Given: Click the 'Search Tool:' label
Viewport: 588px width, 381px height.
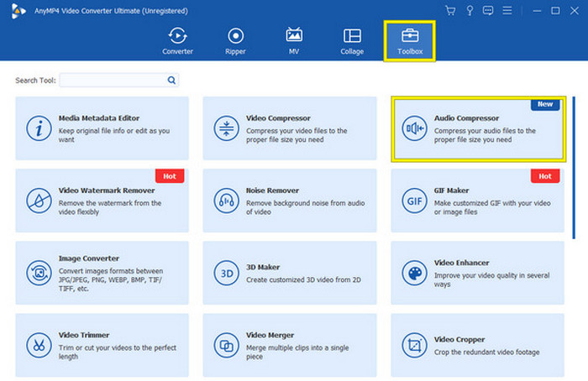Looking at the screenshot, I should point(35,81).
